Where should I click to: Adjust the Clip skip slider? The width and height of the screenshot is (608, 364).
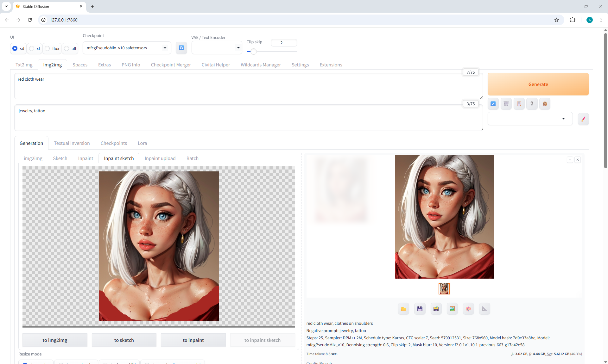pos(253,51)
